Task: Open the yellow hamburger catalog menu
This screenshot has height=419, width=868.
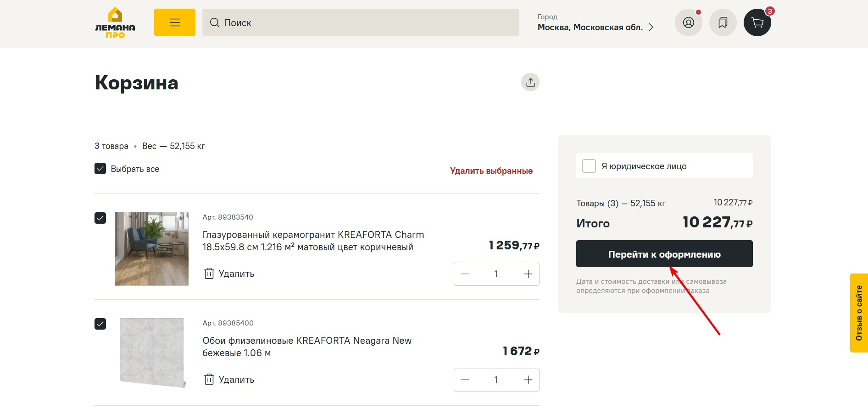Action: 174,22
